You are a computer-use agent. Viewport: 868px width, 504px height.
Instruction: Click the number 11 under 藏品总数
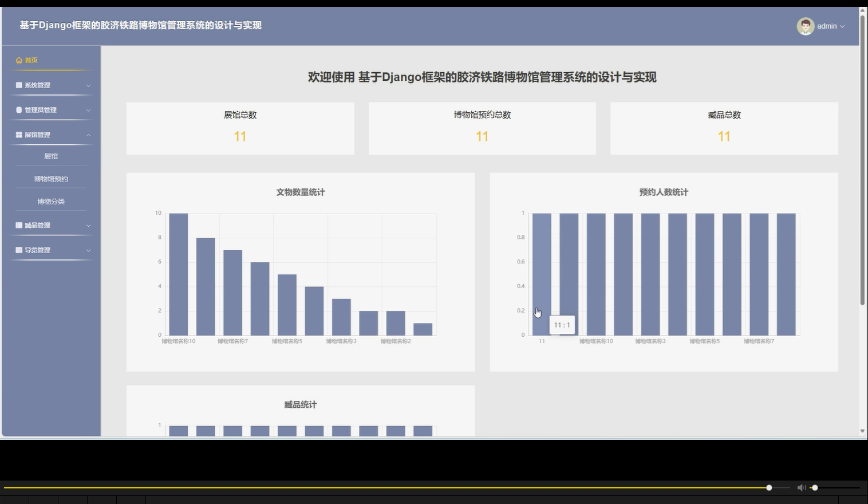(724, 136)
